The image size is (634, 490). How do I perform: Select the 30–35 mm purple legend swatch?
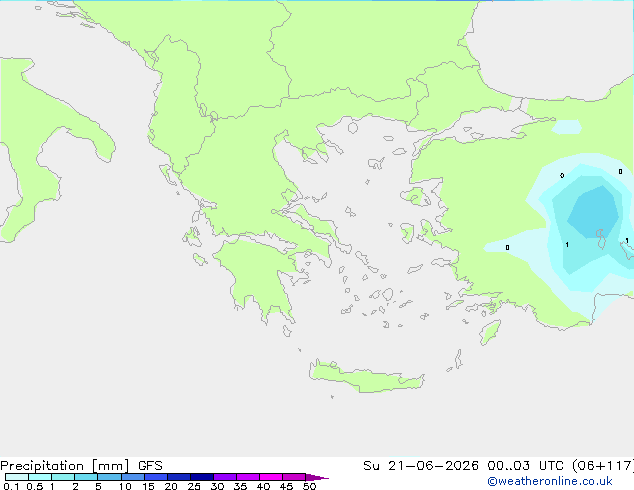click(225, 477)
